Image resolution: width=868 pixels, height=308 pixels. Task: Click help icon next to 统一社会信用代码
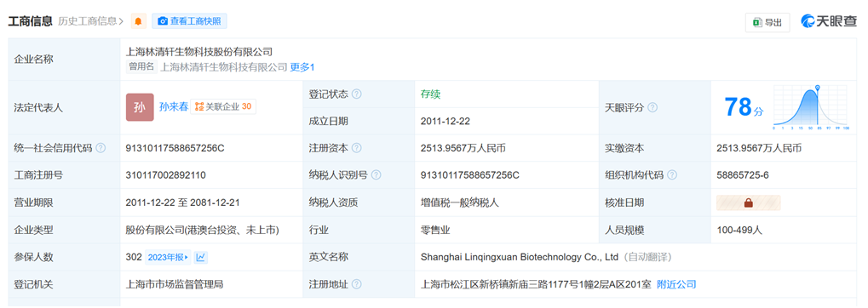pyautogui.click(x=101, y=148)
